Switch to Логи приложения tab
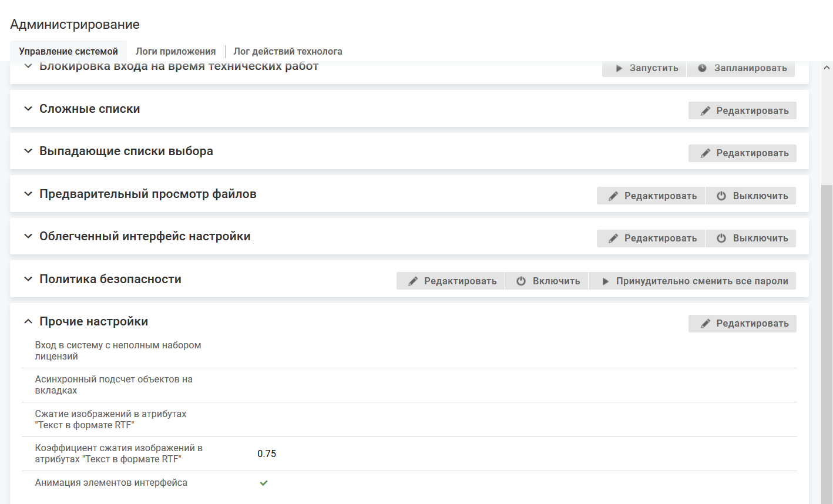Viewport: 833px width, 504px height. 176,51
